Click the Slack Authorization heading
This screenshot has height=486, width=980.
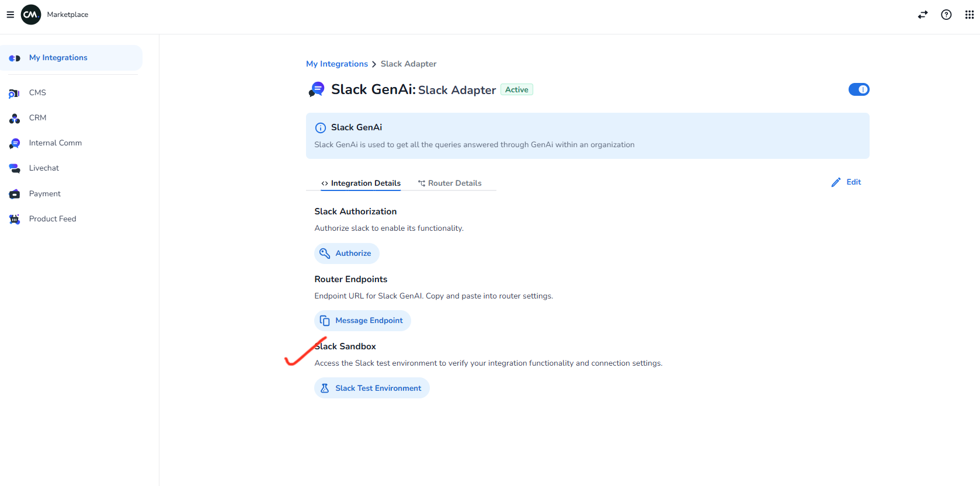(x=356, y=211)
